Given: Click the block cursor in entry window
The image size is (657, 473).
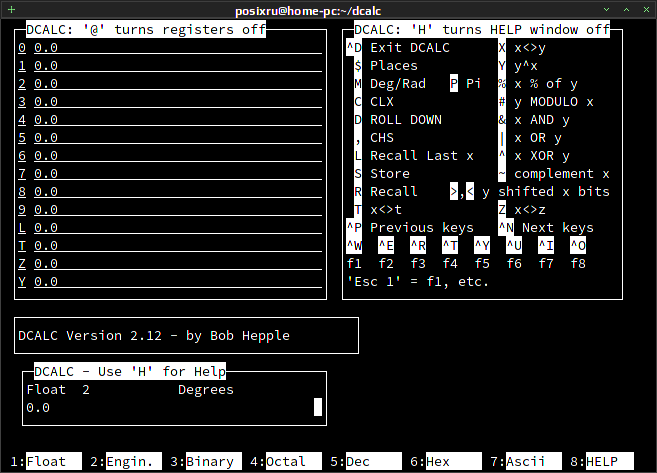Looking at the screenshot, I should 318,407.
